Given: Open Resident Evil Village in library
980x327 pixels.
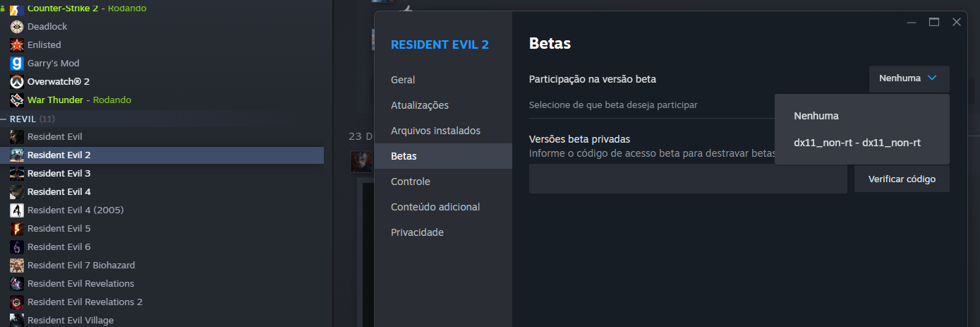Looking at the screenshot, I should click(69, 320).
